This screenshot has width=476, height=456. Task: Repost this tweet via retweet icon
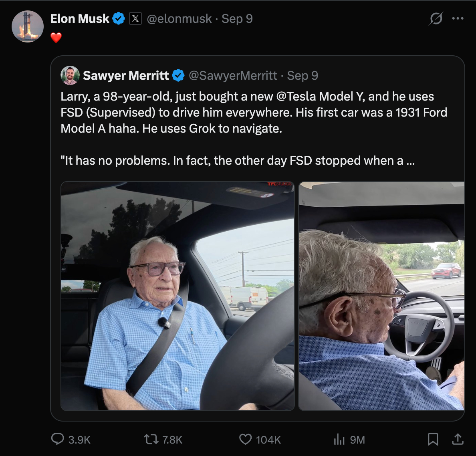(x=151, y=439)
